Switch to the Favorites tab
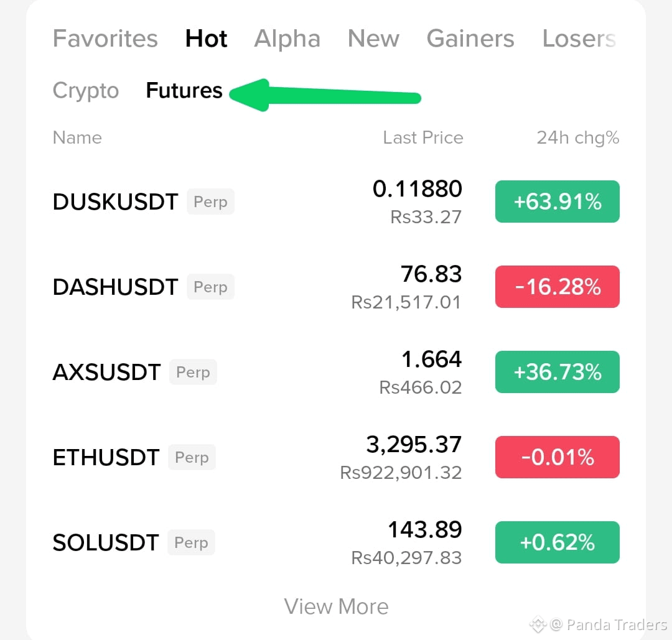This screenshot has width=672, height=640. [x=105, y=39]
